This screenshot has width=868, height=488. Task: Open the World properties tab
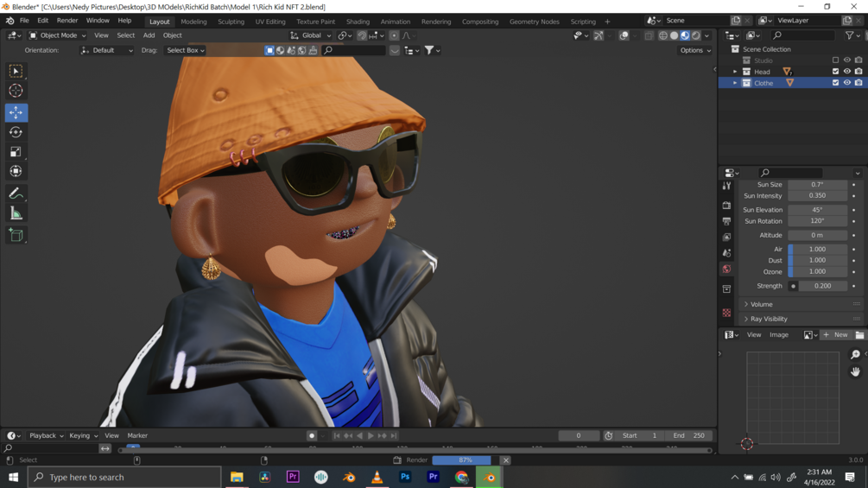pyautogui.click(x=727, y=269)
